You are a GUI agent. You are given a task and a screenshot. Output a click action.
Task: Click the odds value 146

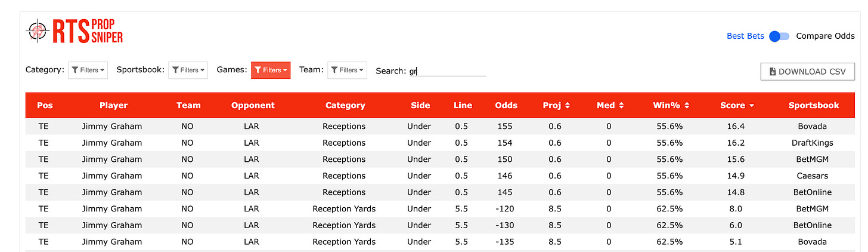coord(504,176)
